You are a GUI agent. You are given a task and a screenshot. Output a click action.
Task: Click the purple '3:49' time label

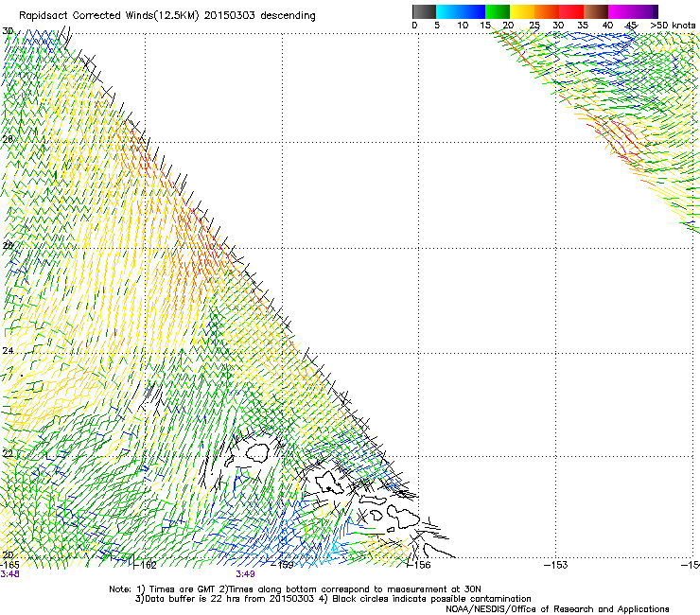[246, 574]
